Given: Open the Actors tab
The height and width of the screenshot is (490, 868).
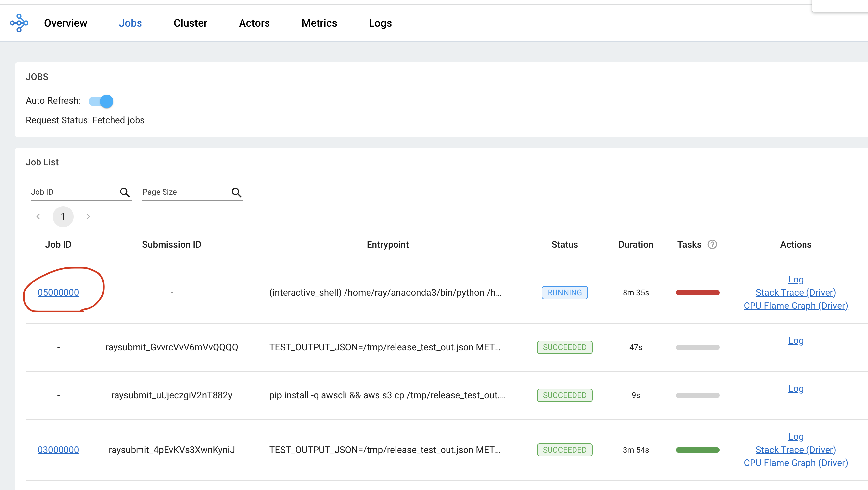Looking at the screenshot, I should [254, 23].
